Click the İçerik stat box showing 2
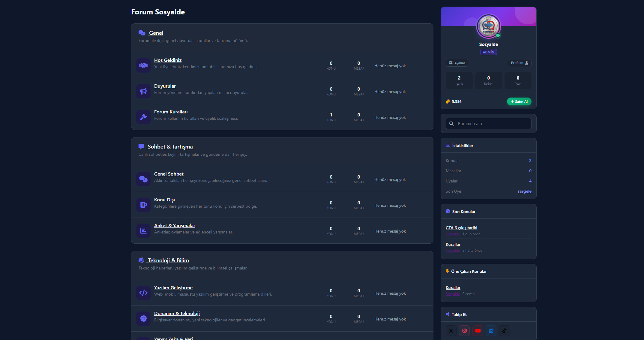 pos(459,80)
